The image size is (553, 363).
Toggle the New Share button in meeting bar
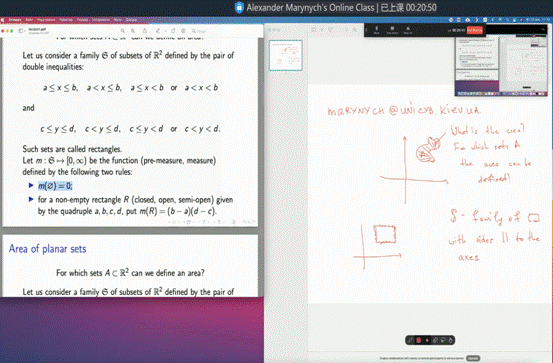392,30
